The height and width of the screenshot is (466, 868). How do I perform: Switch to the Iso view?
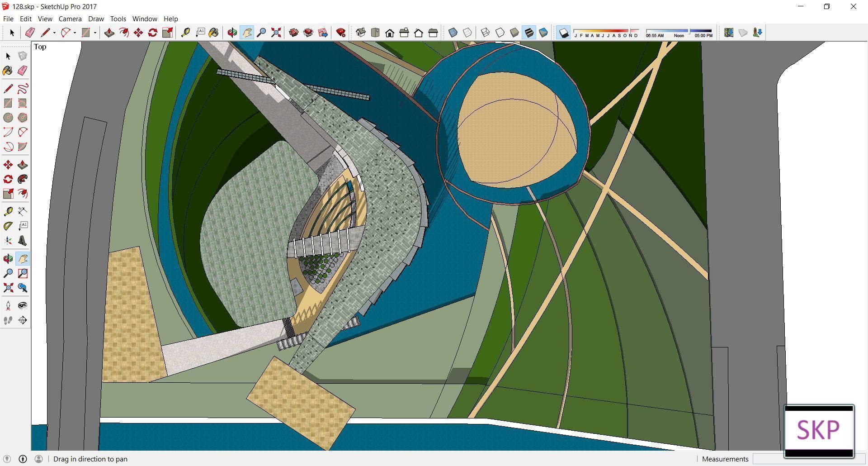click(x=361, y=33)
